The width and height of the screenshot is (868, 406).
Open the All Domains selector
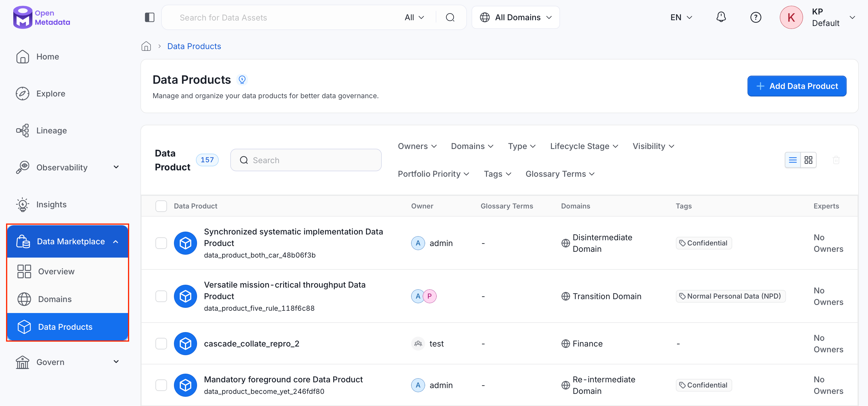(515, 18)
